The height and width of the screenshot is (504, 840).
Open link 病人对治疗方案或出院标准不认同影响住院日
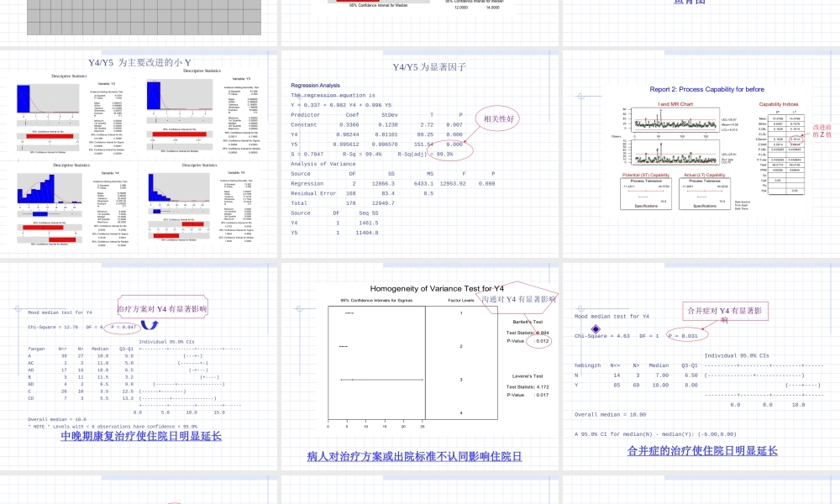pos(415,456)
